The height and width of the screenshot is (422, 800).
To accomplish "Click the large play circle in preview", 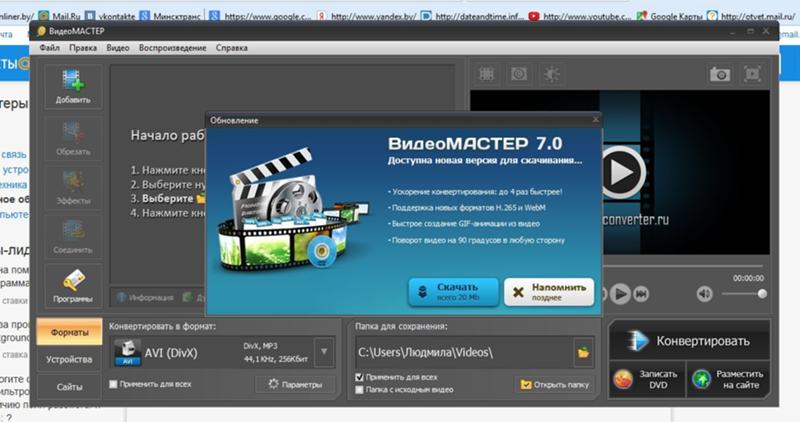I will (x=621, y=172).
